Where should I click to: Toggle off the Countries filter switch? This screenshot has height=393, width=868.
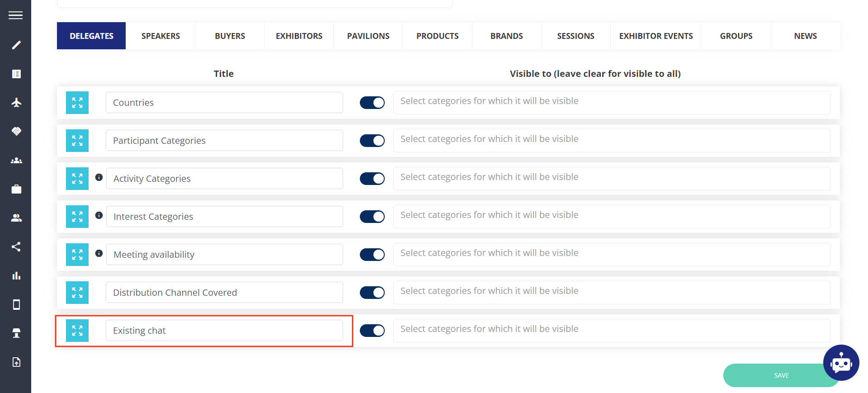pyautogui.click(x=372, y=103)
